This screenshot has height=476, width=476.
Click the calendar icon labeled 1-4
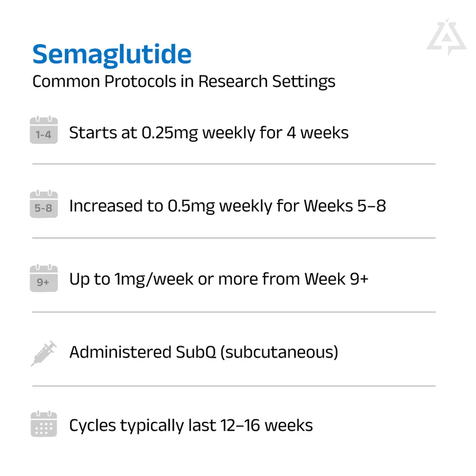pos(43,131)
